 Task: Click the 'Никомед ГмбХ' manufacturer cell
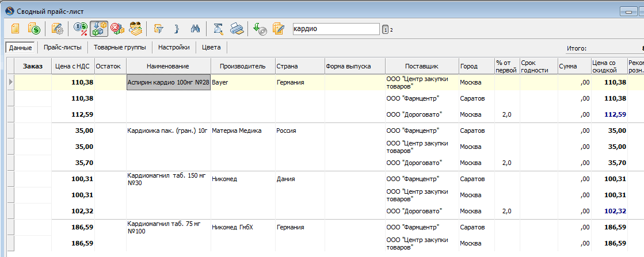pyautogui.click(x=243, y=228)
